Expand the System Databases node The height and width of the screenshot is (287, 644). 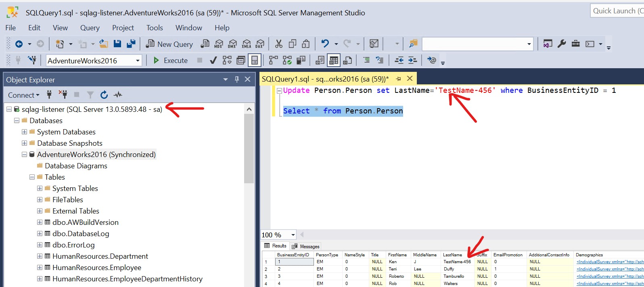[24, 132]
